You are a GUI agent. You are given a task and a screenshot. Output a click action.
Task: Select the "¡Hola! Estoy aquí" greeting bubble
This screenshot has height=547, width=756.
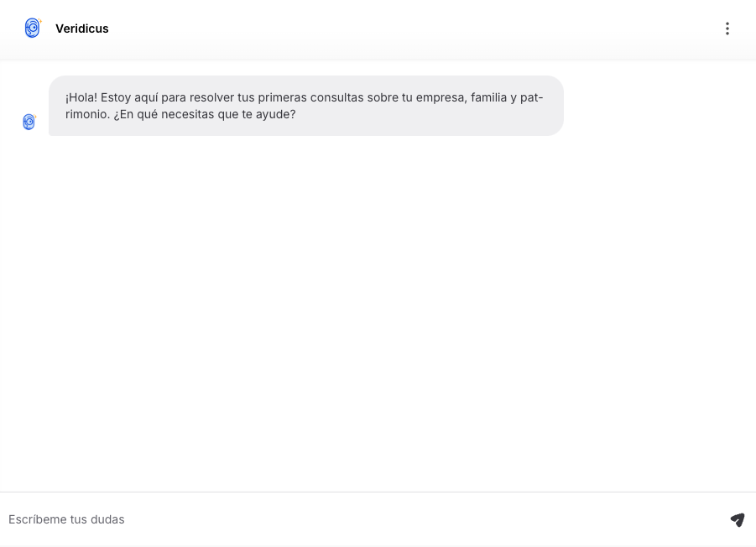click(x=306, y=106)
